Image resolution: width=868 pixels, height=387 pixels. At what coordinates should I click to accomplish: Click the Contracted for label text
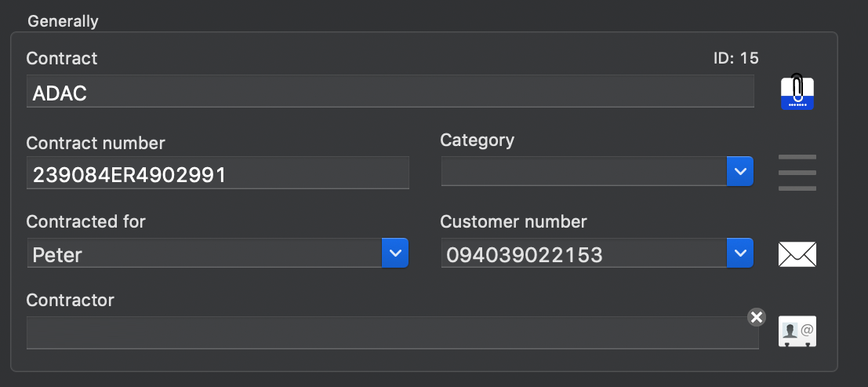tap(85, 222)
